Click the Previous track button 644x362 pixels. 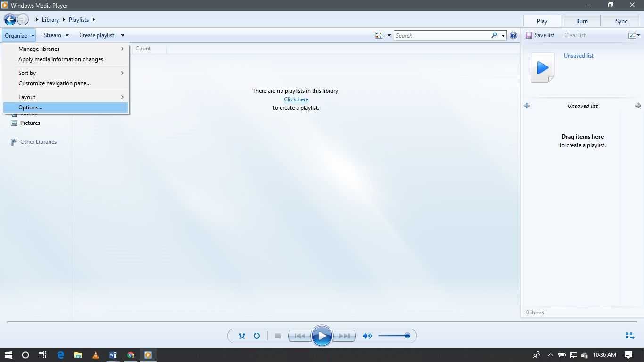coord(300,336)
